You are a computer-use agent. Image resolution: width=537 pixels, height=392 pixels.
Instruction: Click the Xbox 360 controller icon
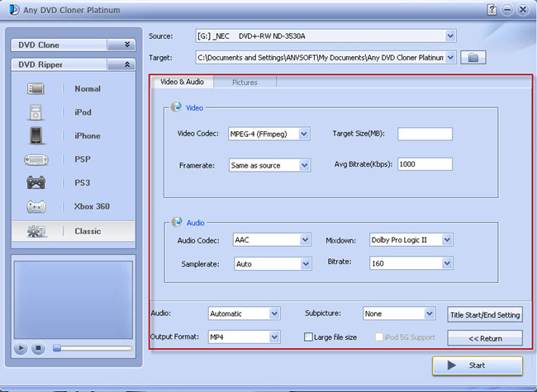pyautogui.click(x=36, y=206)
